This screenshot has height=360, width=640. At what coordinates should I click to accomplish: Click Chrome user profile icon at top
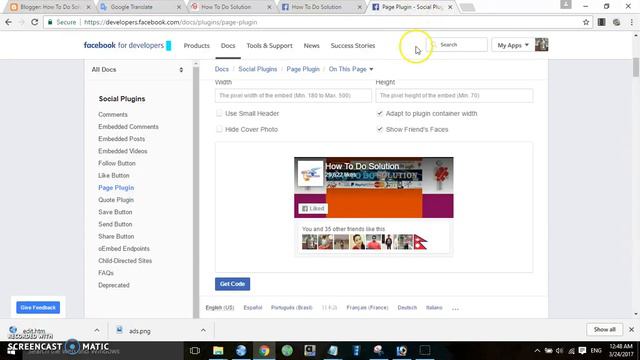565,4
